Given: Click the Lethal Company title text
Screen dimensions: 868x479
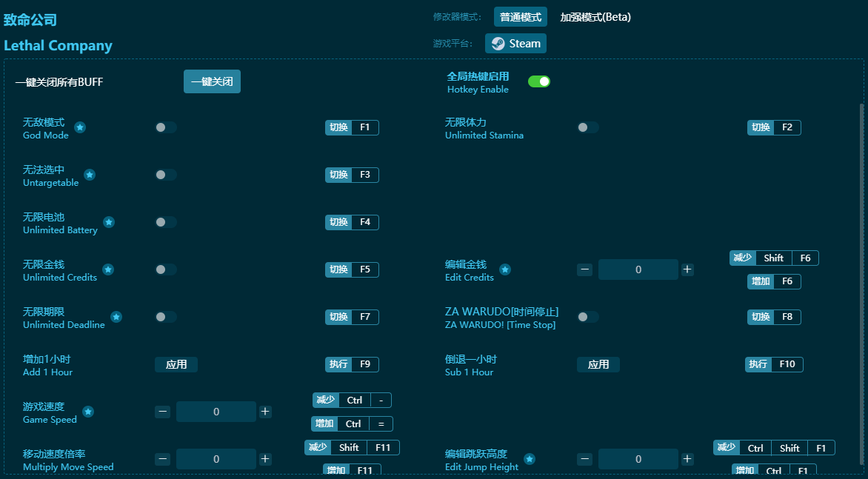Looking at the screenshot, I should pos(58,45).
